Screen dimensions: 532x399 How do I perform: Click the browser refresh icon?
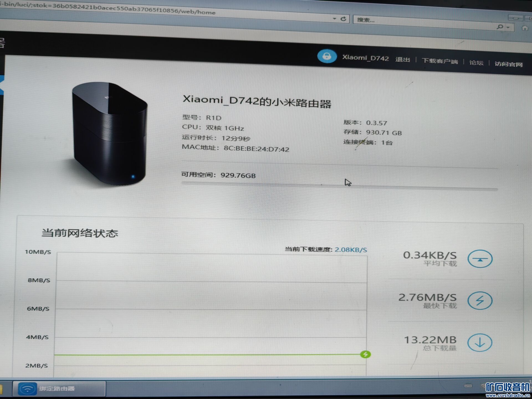(343, 19)
